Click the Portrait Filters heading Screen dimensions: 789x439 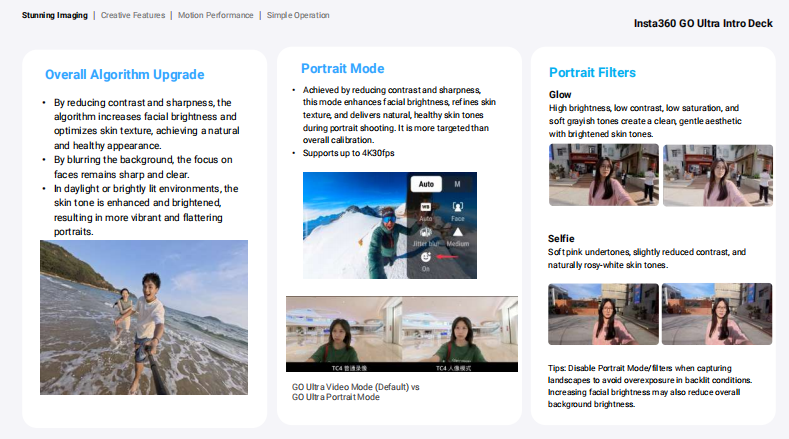coord(592,73)
